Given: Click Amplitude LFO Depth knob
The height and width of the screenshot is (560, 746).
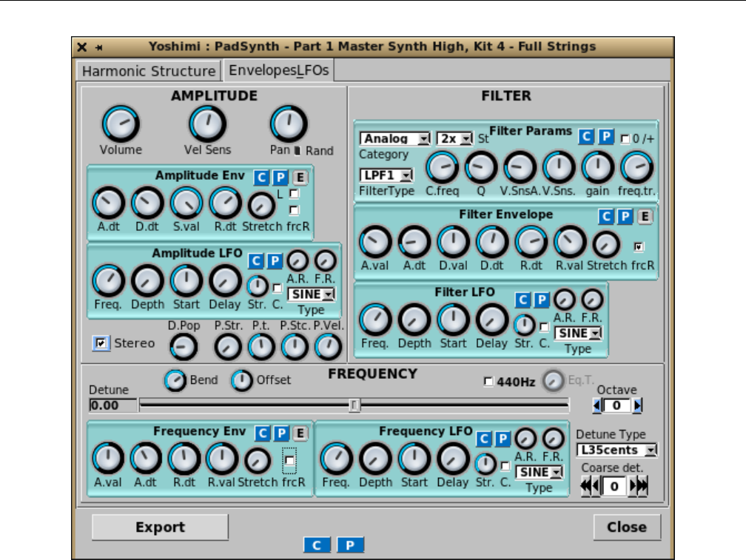Looking at the screenshot, I should [x=147, y=281].
